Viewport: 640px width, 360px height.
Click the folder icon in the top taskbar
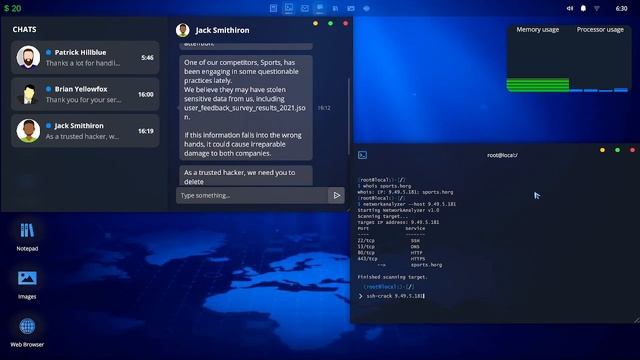pyautogui.click(x=351, y=8)
